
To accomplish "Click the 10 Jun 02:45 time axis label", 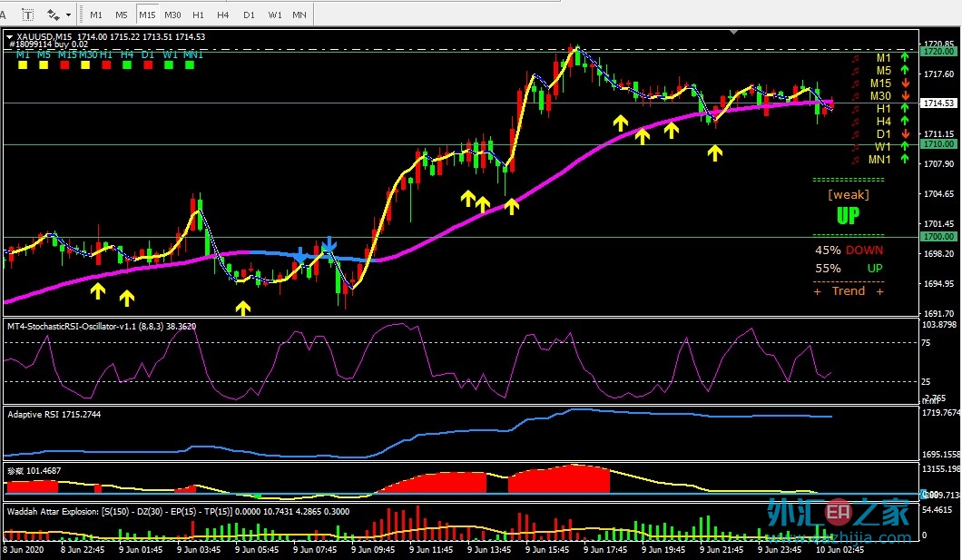I will click(x=839, y=550).
